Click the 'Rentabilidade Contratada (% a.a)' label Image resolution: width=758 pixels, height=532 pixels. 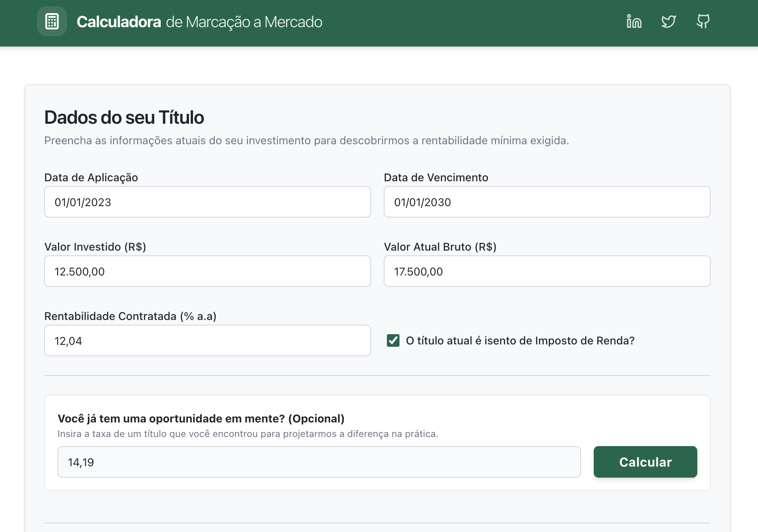tap(130, 316)
